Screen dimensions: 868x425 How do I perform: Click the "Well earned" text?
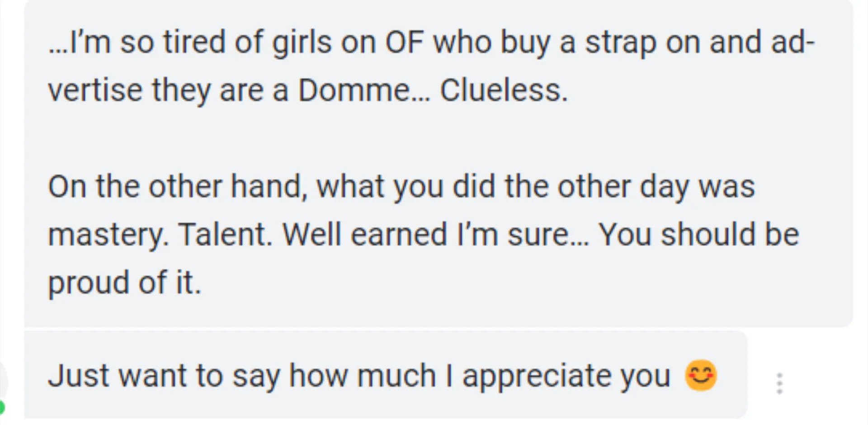pyautogui.click(x=365, y=235)
